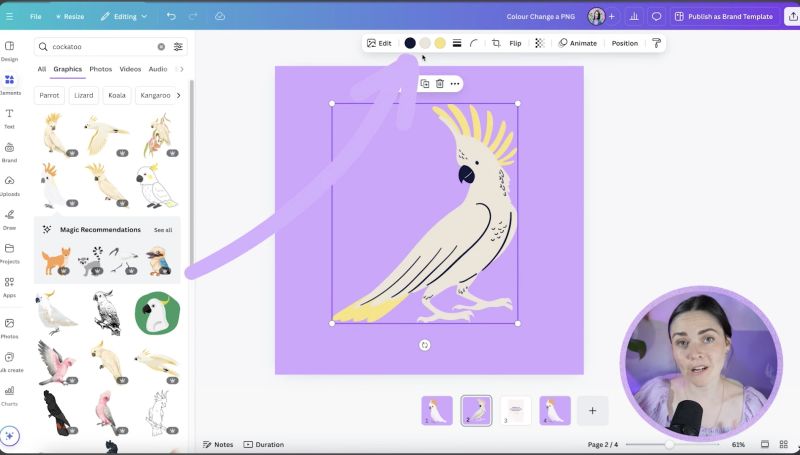Open the corner rounding icon
Viewport: 800px width, 455px height.
point(474,43)
